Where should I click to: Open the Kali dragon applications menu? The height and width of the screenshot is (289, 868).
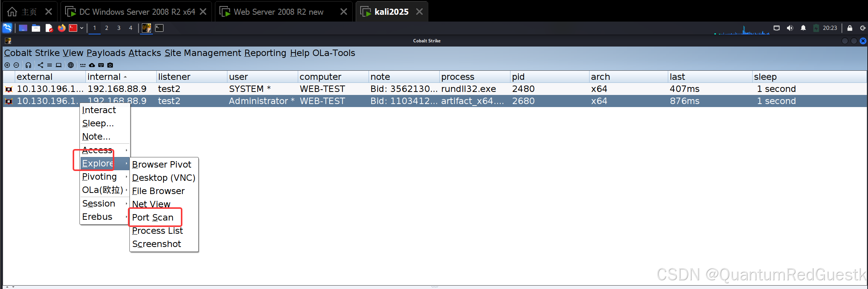[7, 28]
